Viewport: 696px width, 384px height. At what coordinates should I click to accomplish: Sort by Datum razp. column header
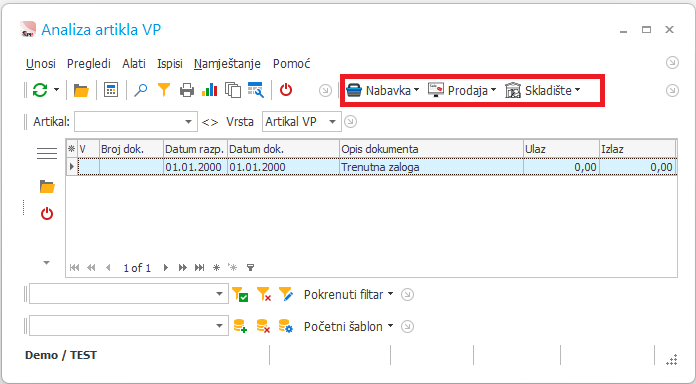pos(195,149)
